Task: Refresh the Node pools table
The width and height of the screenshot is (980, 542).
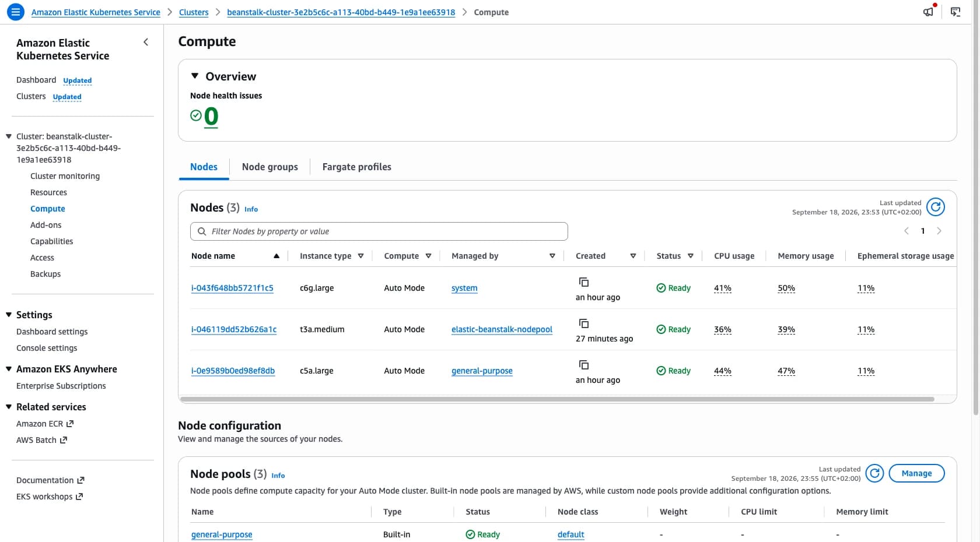Action: click(874, 473)
